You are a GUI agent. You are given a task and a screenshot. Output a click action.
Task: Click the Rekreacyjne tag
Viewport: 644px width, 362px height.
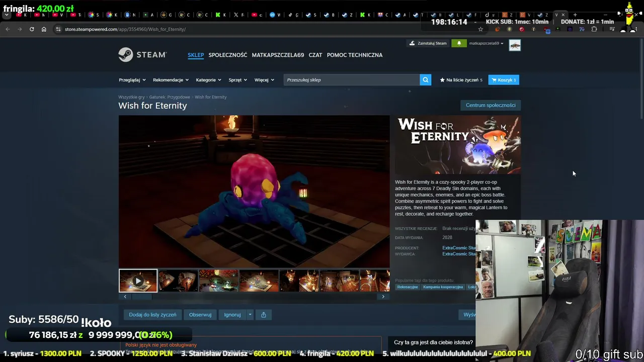(x=408, y=287)
